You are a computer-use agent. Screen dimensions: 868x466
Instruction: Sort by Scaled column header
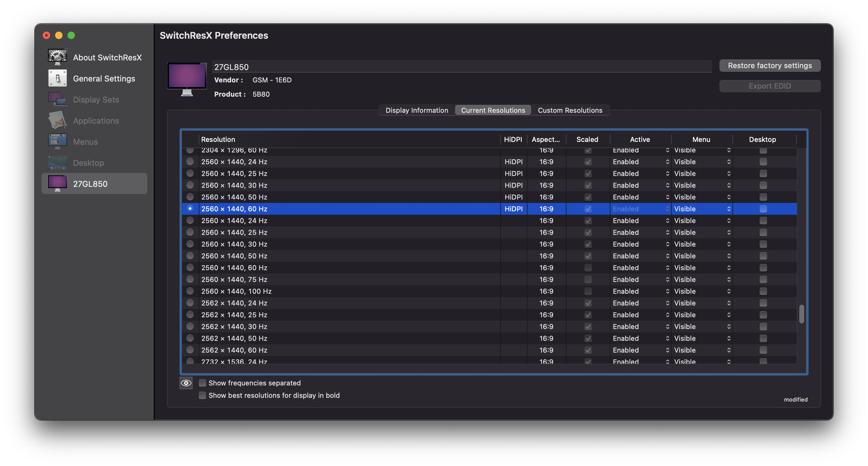587,139
